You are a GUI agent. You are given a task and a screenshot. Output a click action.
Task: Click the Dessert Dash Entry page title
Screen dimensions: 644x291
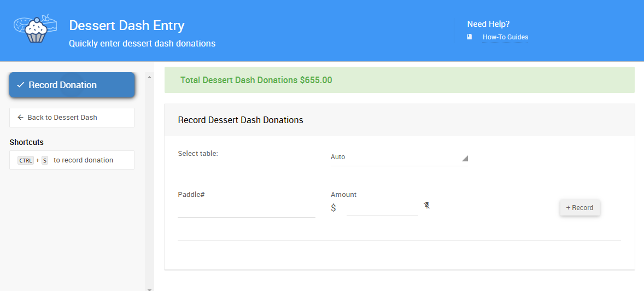[127, 26]
